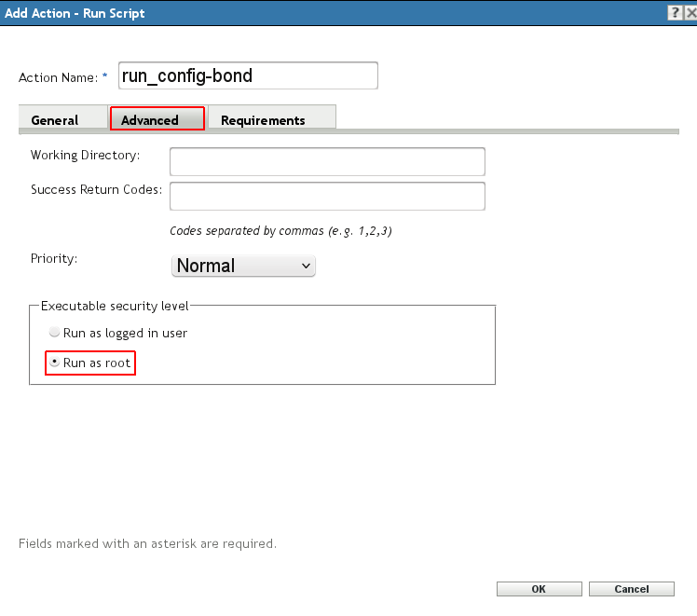Screen dimensions: 697x616
Task: Close the Add Action dialog
Action: pos(689,13)
